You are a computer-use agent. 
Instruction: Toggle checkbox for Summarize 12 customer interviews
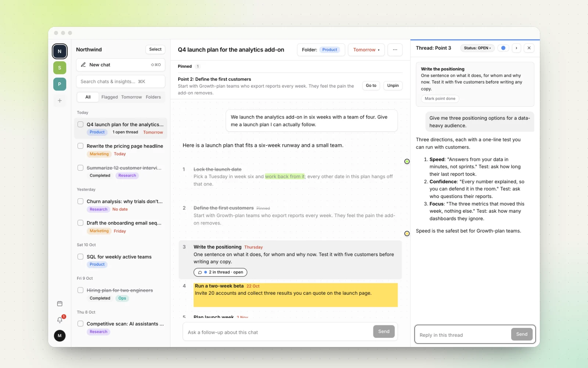pyautogui.click(x=80, y=168)
